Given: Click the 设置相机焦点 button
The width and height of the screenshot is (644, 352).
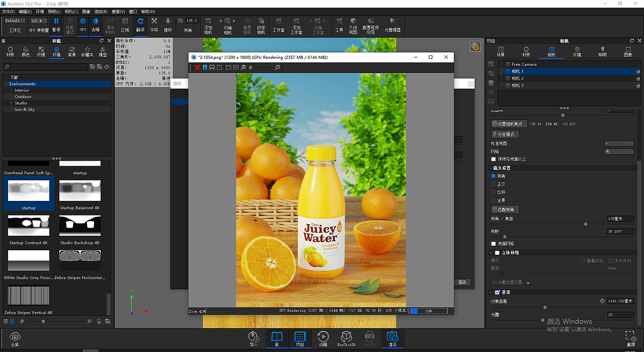Looking at the screenshot, I should pos(509,124).
